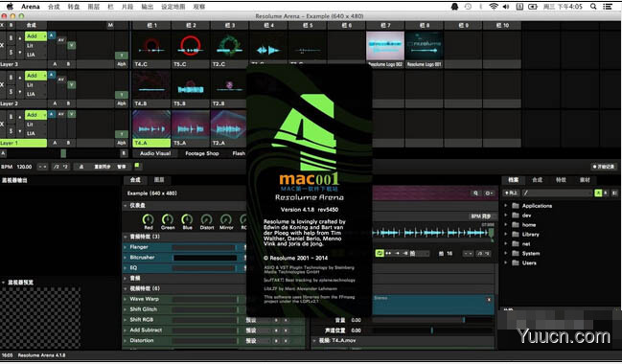The height and width of the screenshot is (364, 622).
Task: Click the BPM multiply-by-two button
Action: pyautogui.click(x=65, y=167)
